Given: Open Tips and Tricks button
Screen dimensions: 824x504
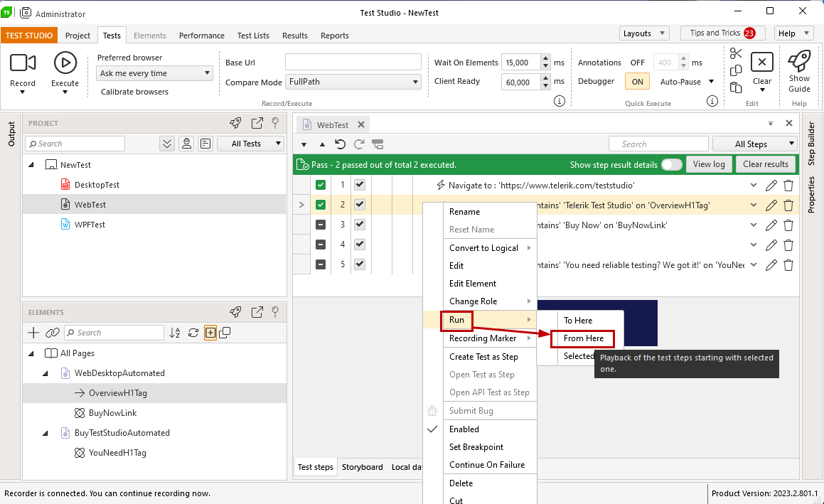Looking at the screenshot, I should coord(722,33).
